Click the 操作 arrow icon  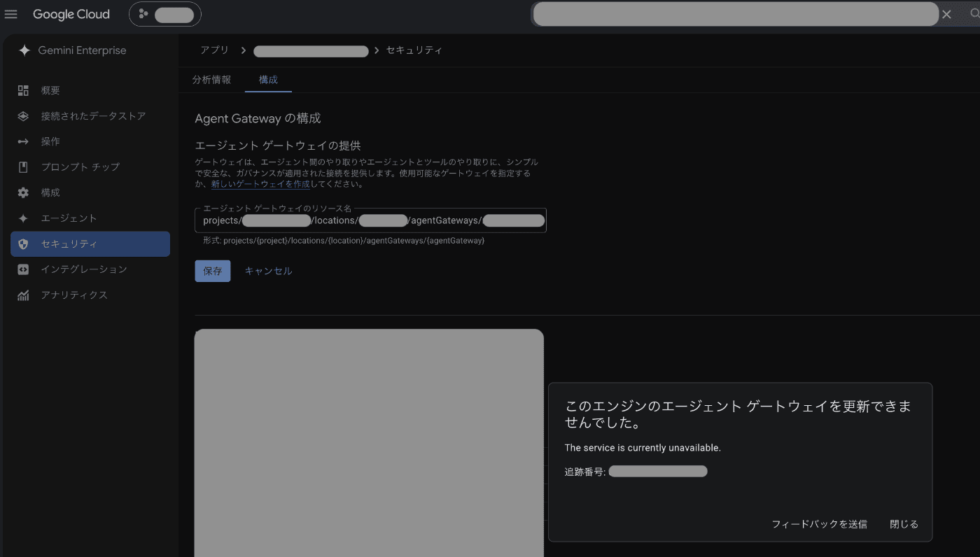23,141
